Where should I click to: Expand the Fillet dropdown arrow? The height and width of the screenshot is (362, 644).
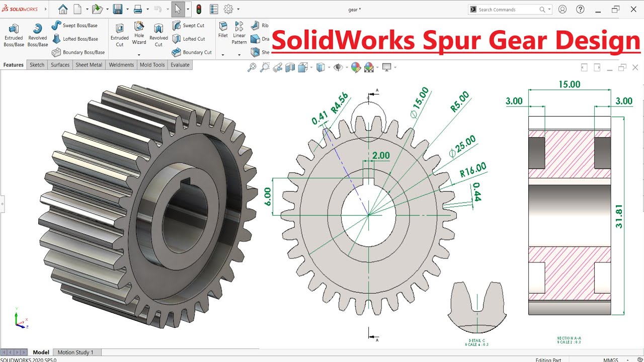223,54
